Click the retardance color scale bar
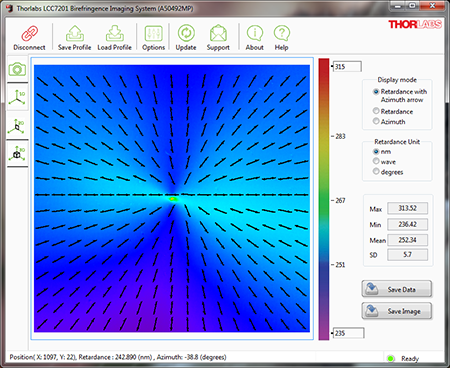The width and height of the screenshot is (450, 368). 324,199
